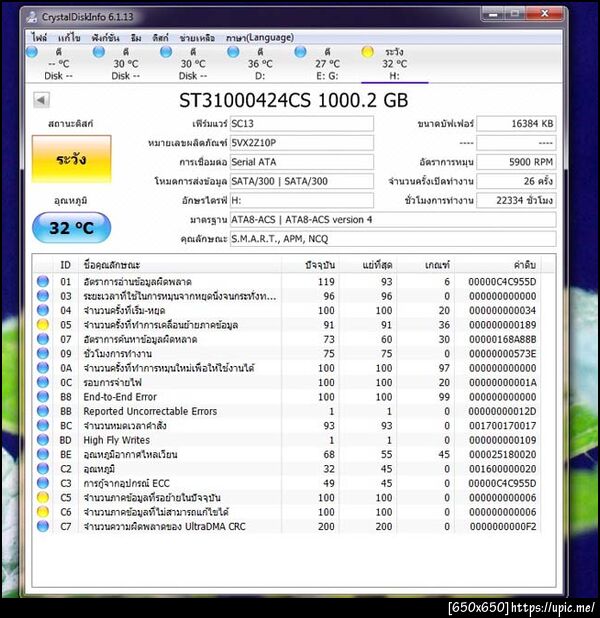
Task: Click the yellow status icon for attribute 05
Action: 43,325
